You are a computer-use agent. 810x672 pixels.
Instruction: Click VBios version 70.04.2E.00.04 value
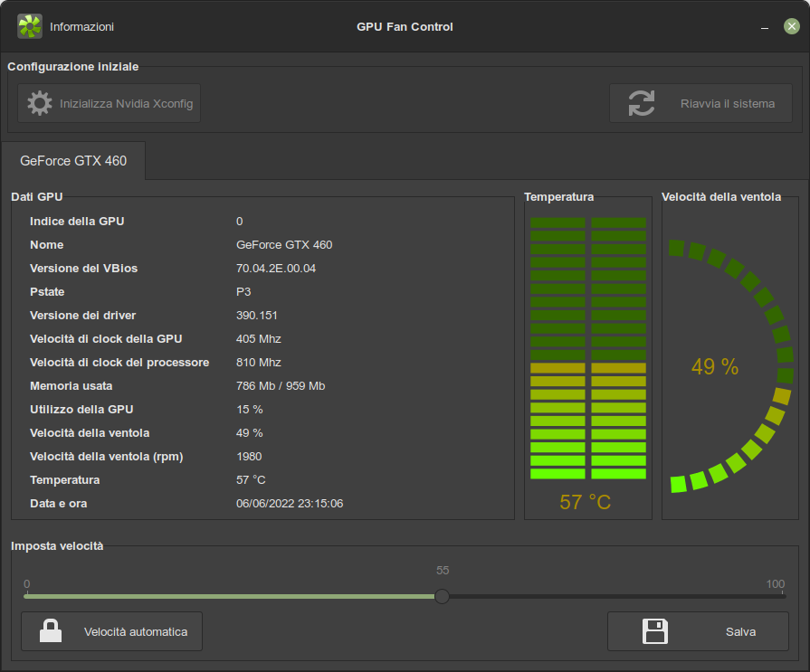(x=276, y=269)
